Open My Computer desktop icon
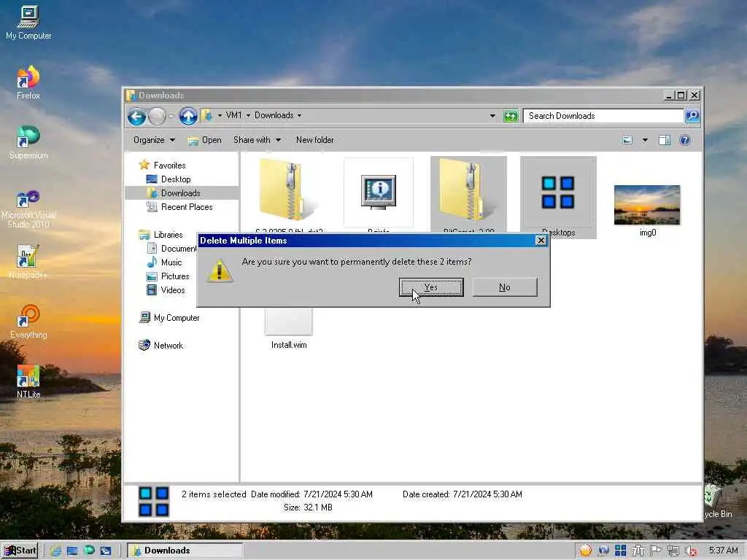Screen dimensions: 747x560 [28, 23]
